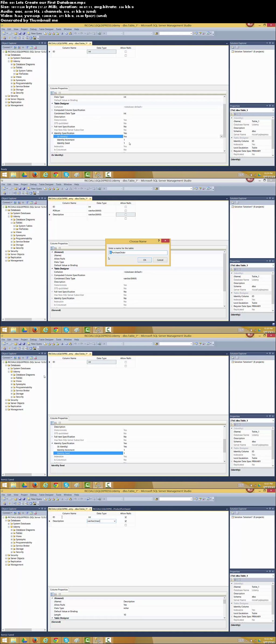Screen dimensions: 276x644
Task: Click Categorized view icon in top frame Column Properties
Action: (x=52, y=93)
